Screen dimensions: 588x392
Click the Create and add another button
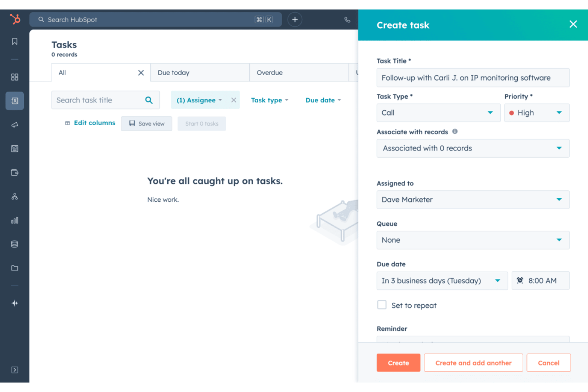473,363
